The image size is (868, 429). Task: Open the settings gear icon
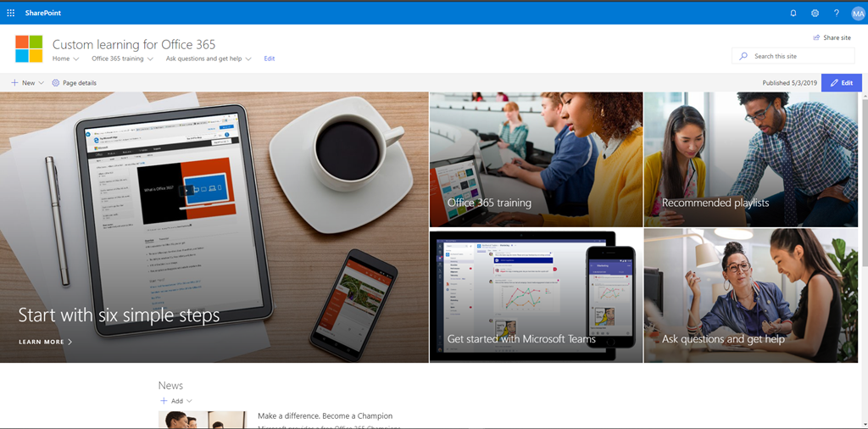[815, 13]
